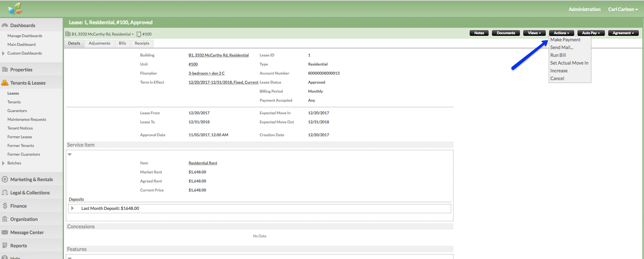Image resolution: width=644 pixels, height=259 pixels.
Task: Click the leaf logo icon
Action: pos(15,9)
